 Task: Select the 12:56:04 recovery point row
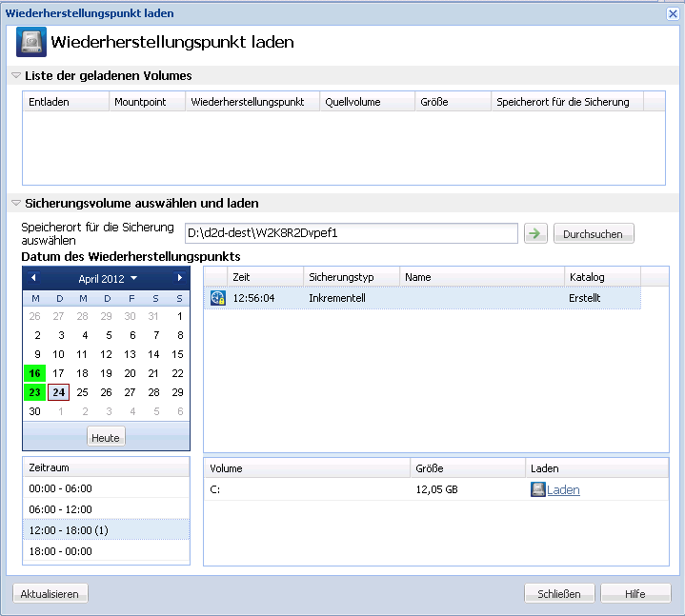click(422, 298)
